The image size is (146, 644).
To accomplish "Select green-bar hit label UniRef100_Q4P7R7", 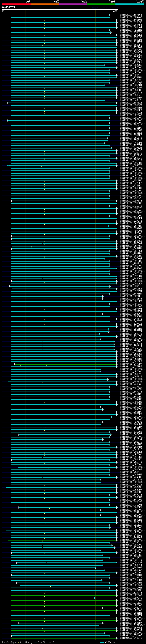I will click(x=131, y=364).
